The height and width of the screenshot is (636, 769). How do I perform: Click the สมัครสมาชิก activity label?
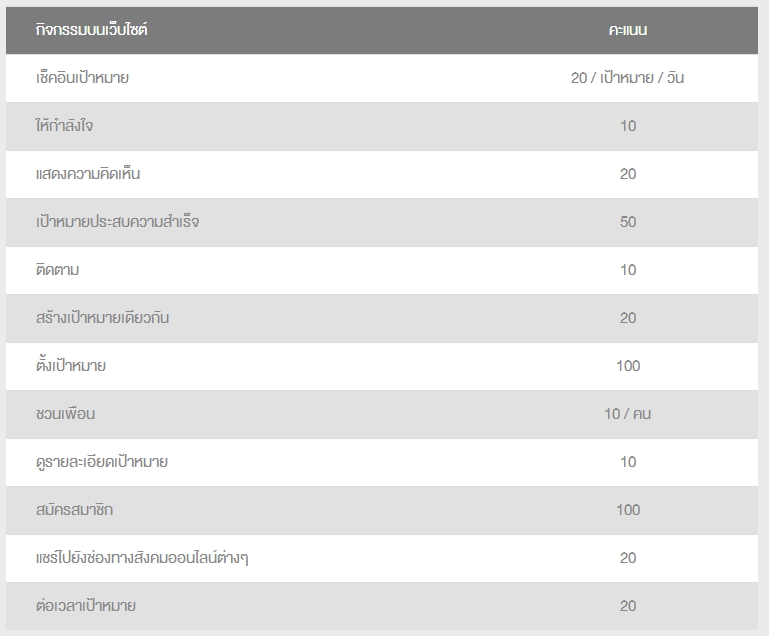[74, 509]
